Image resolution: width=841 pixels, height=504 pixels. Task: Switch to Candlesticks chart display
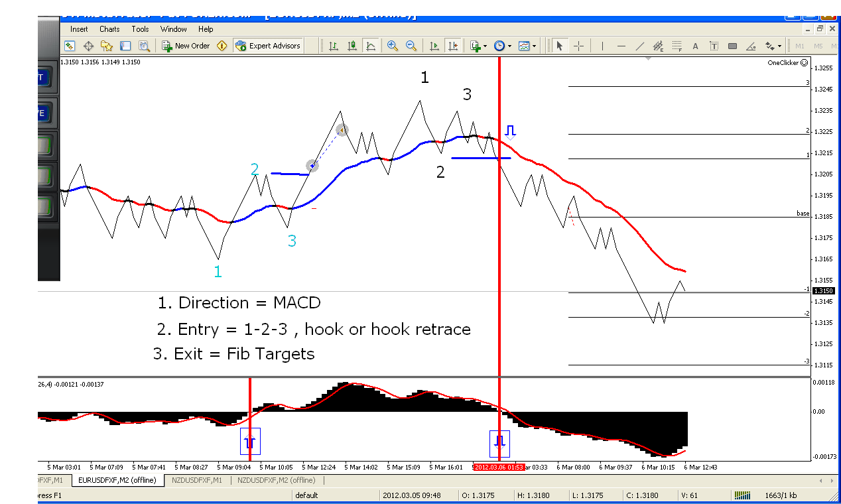coord(352,46)
